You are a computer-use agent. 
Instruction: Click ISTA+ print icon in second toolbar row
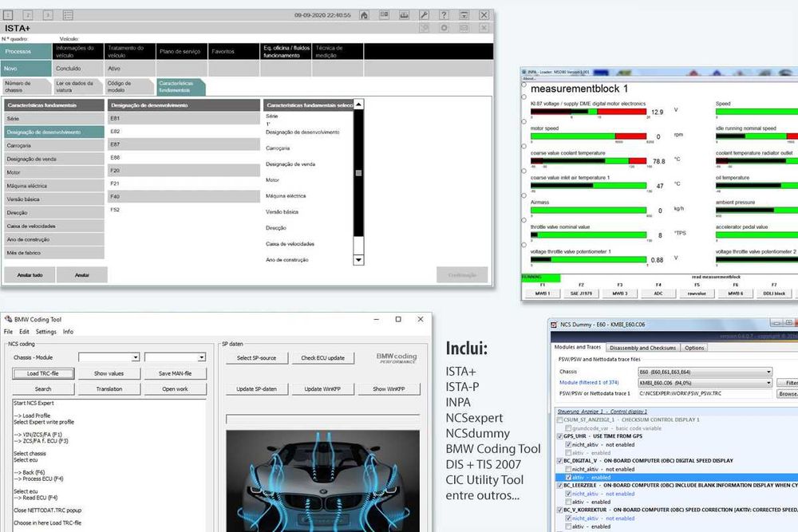pos(424,28)
